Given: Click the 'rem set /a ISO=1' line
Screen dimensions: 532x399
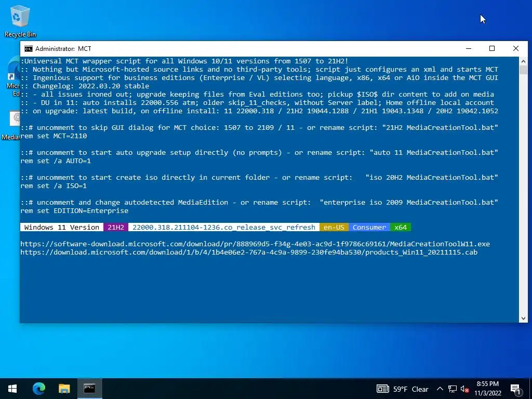Looking at the screenshot, I should 54,185.
